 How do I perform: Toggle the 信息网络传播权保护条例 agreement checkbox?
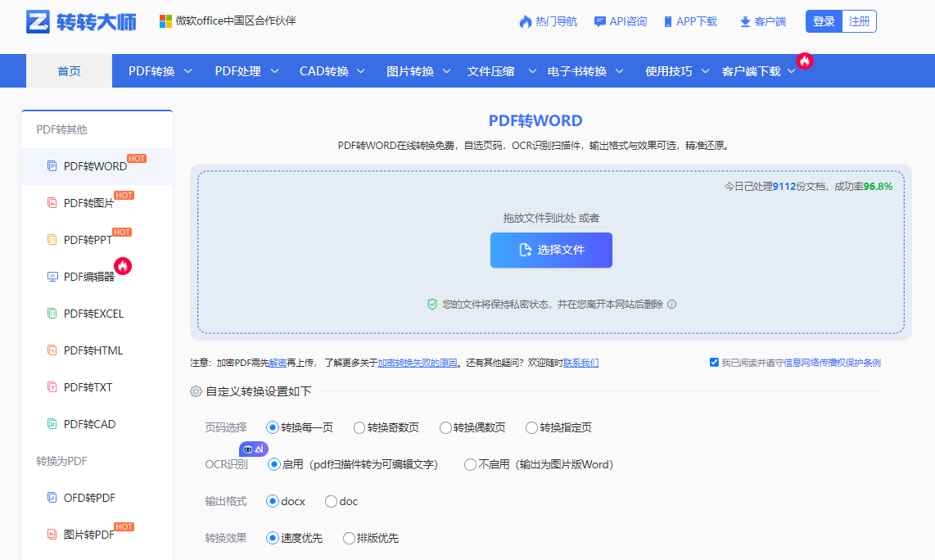[x=714, y=362]
